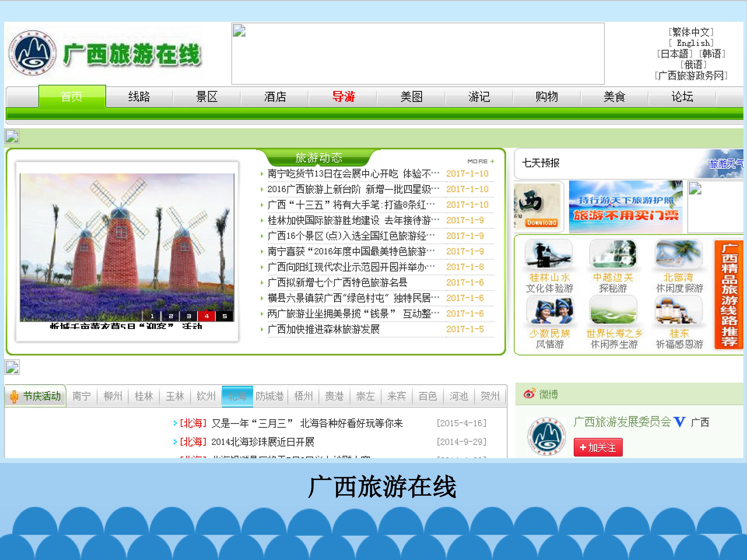Viewport: 747px width, 560px height.
Task: Switch slideshow to image 3
Action: point(189,316)
